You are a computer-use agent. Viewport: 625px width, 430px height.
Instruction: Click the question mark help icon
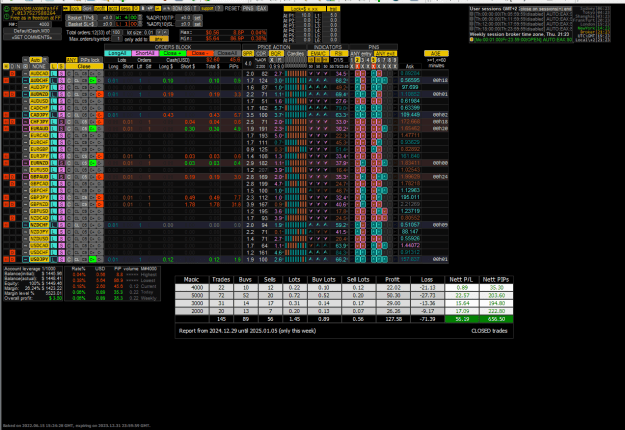(x=219, y=8)
